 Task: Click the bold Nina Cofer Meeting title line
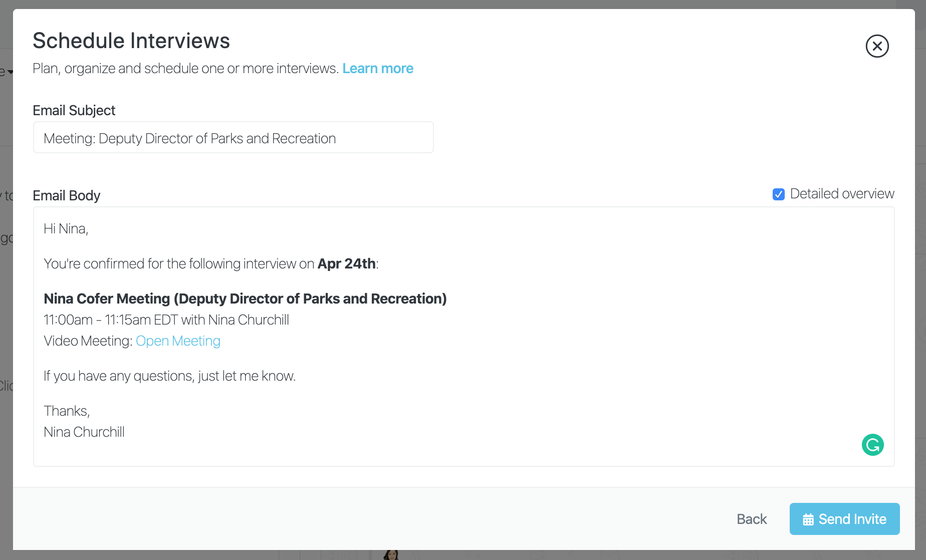(245, 299)
